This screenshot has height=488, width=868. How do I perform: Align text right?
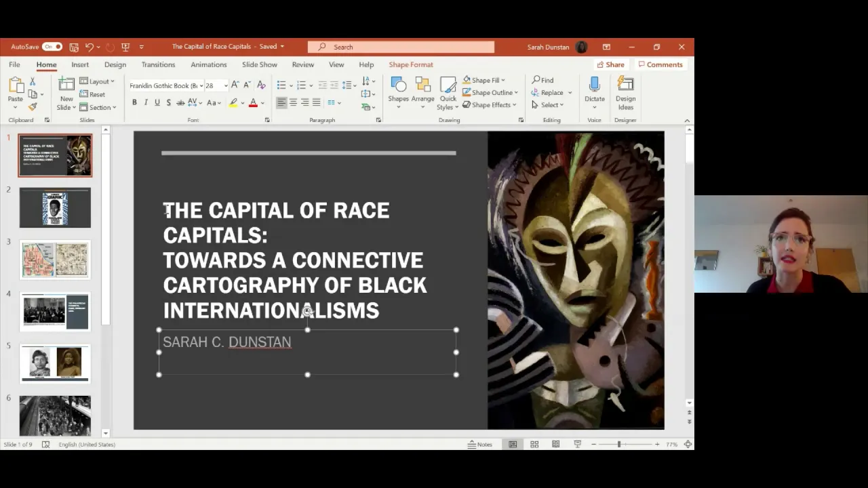coord(304,102)
